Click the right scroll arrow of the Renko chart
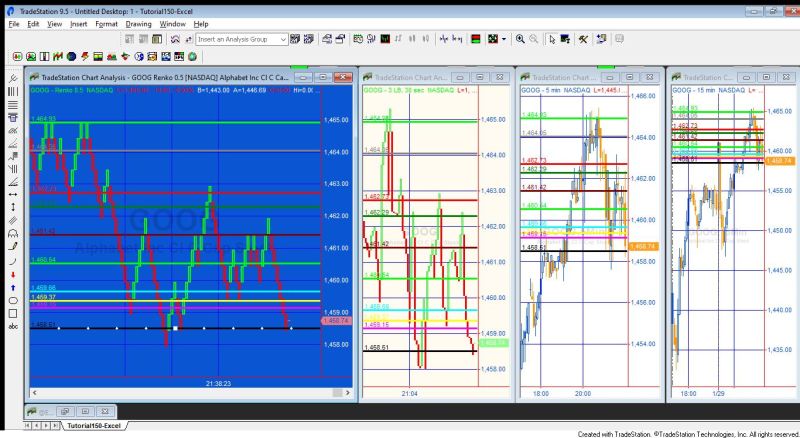Screen dimensions: 800x438 point(348,393)
